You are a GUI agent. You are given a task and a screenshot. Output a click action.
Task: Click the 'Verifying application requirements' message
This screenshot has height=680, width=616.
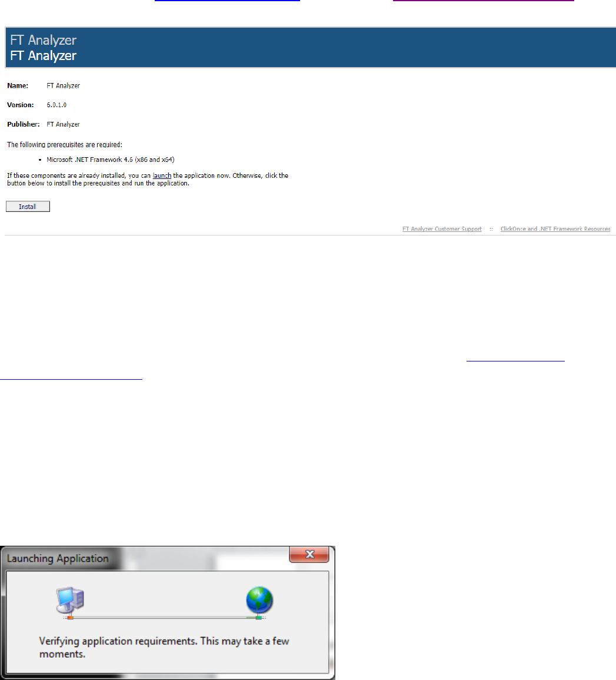(x=164, y=647)
